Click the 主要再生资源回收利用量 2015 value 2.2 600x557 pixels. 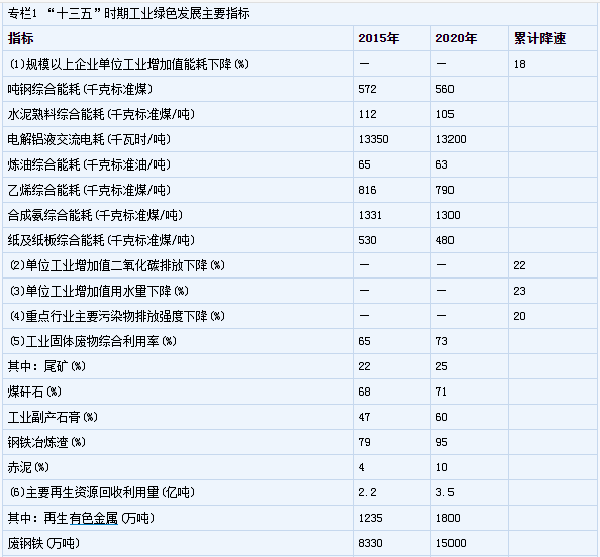(x=367, y=492)
